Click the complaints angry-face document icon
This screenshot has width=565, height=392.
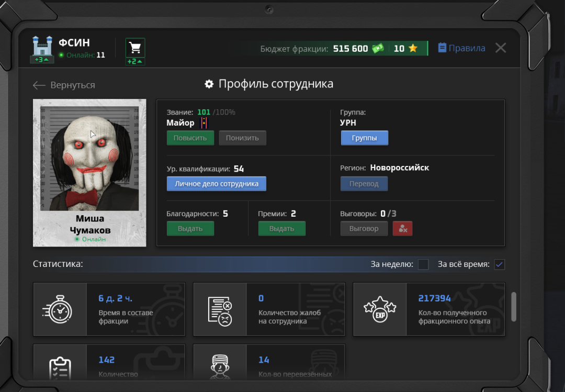coord(220,311)
